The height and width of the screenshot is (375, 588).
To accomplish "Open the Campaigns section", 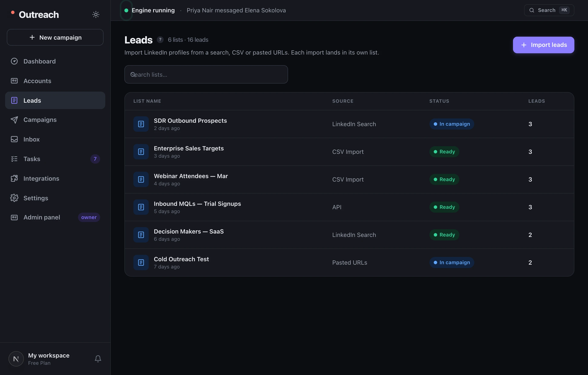I will tap(55, 120).
